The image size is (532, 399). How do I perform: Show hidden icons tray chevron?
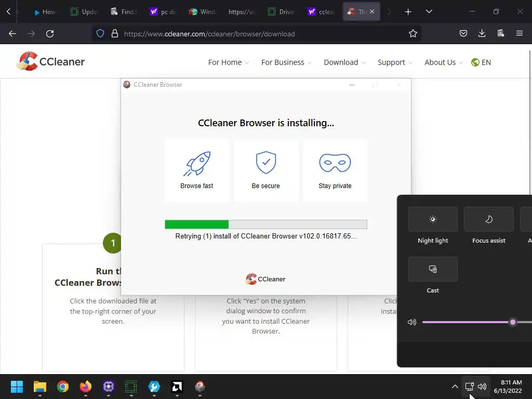coord(455,387)
